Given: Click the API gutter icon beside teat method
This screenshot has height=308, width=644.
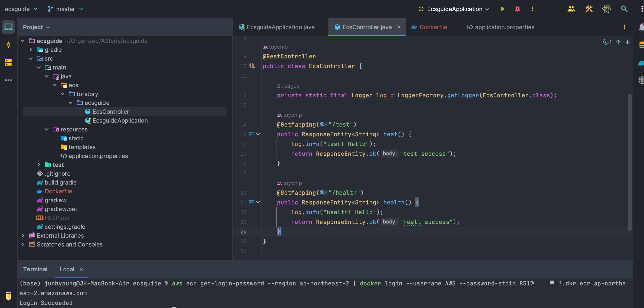Looking at the screenshot, I should coord(252,134).
